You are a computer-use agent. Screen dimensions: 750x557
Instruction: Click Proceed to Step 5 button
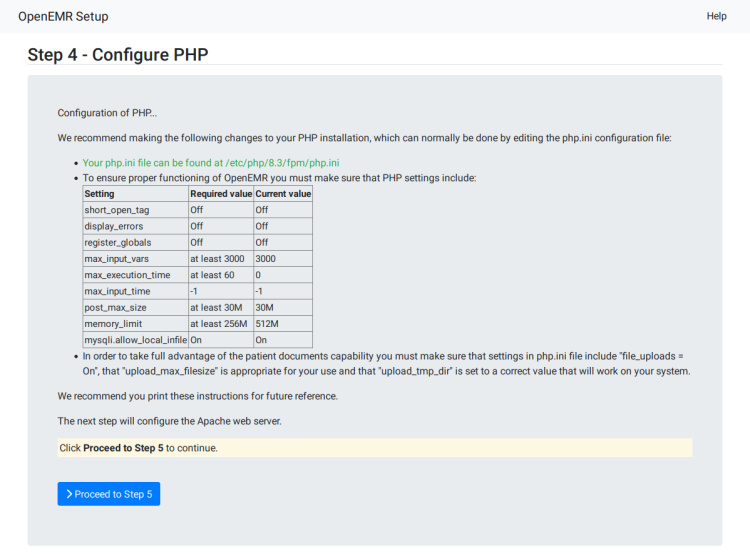click(109, 494)
